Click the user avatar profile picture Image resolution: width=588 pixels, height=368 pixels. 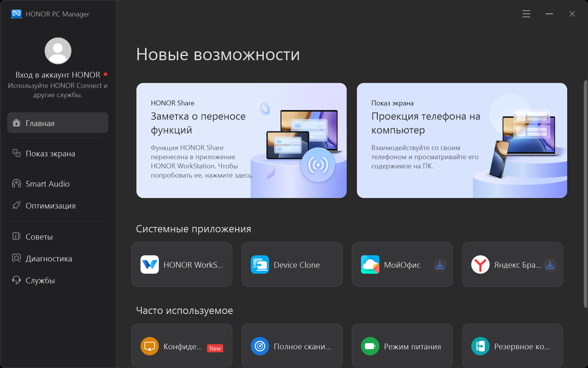point(58,51)
